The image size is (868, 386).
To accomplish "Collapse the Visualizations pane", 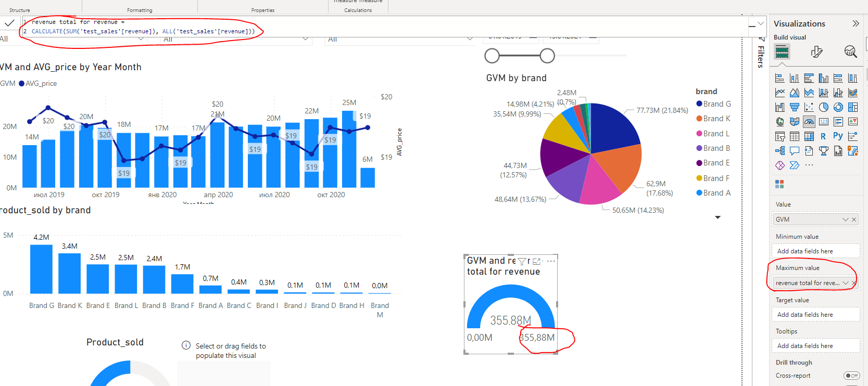I will tap(856, 23).
